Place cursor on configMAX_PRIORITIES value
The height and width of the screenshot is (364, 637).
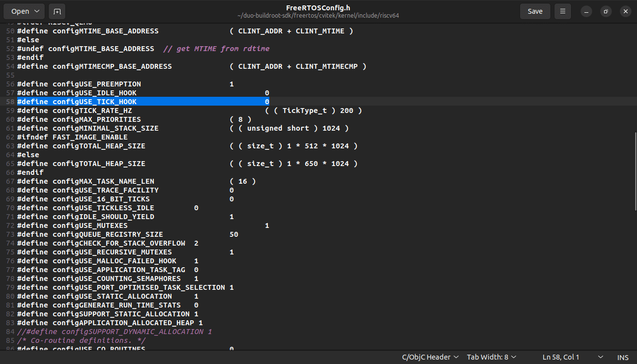pyautogui.click(x=240, y=119)
